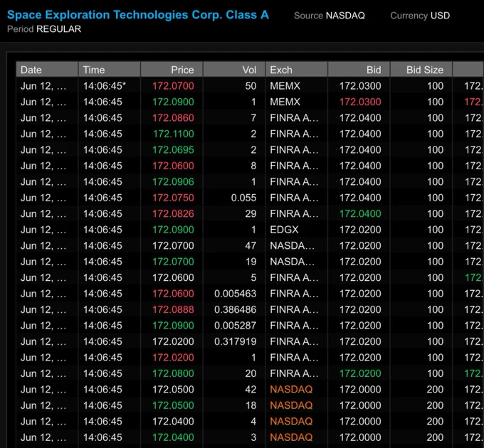Click volume 47 cell
This screenshot has width=484, height=448.
pos(251,246)
